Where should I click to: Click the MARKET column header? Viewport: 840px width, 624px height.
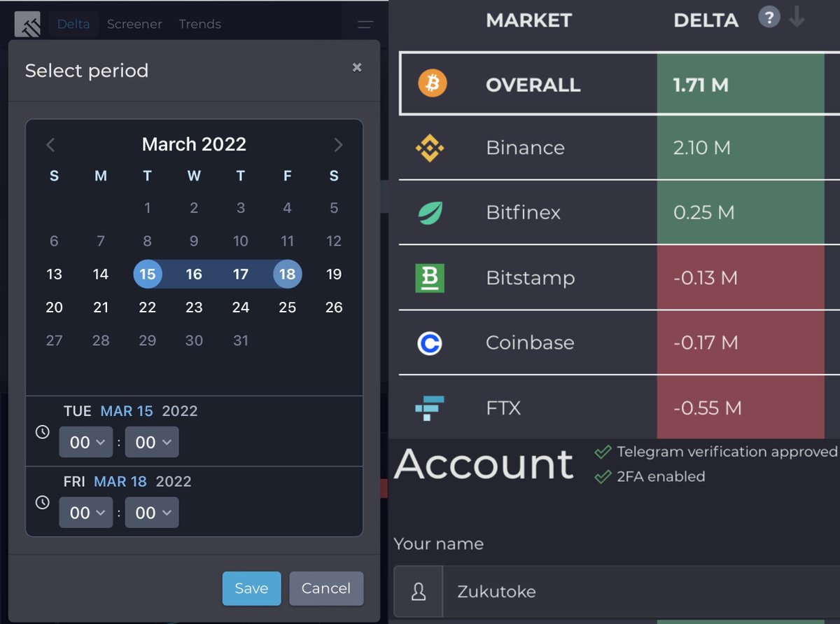[x=528, y=20]
